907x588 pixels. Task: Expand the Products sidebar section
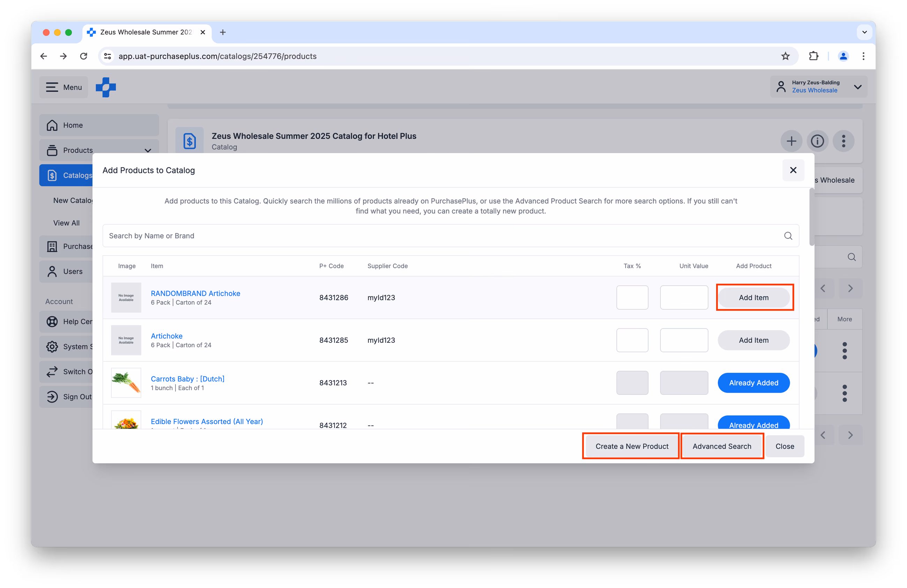[x=99, y=150]
